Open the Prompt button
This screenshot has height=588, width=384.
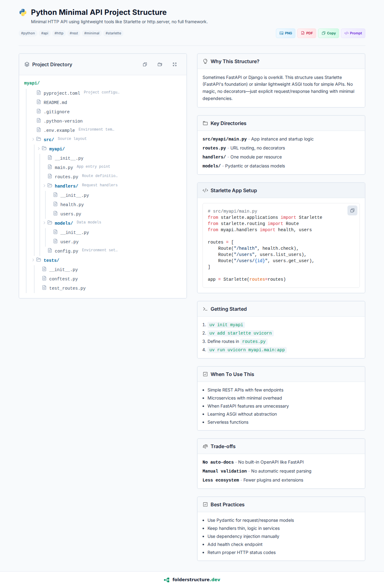353,33
